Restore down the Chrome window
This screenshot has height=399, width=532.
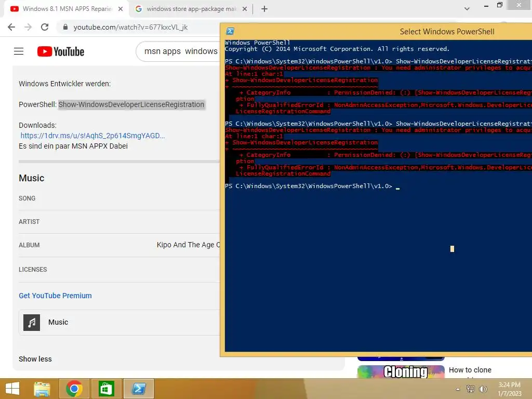(x=500, y=5)
